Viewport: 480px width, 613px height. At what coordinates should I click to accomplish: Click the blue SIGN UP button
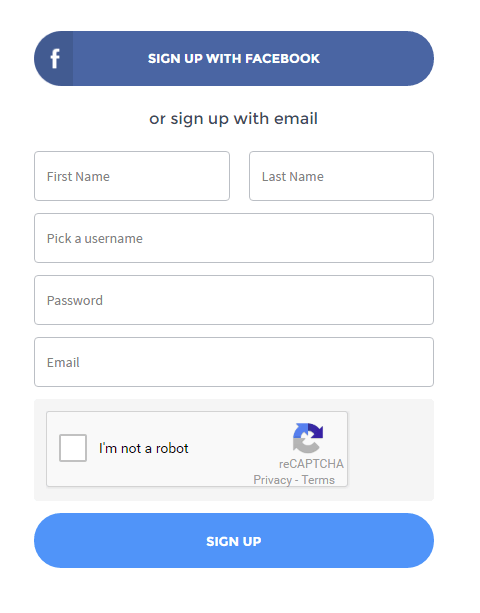234,541
